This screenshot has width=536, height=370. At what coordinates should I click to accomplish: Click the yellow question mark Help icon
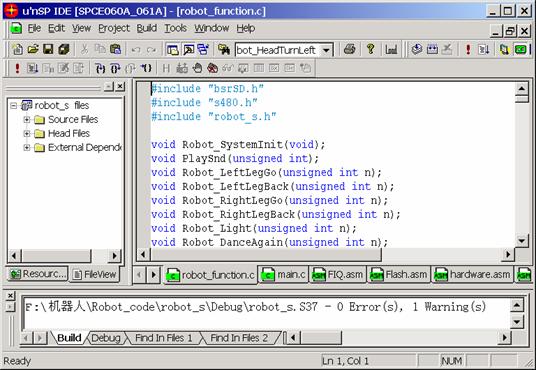tap(370, 50)
